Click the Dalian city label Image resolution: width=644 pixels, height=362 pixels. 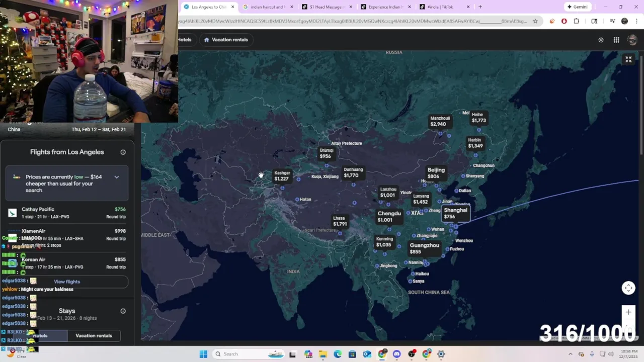[465, 191]
